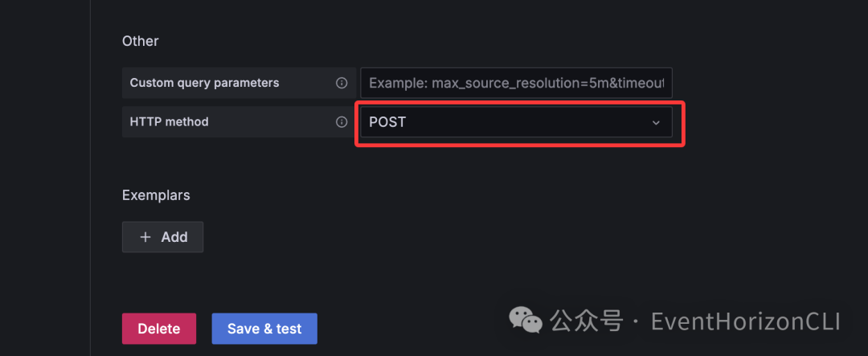Click the Exemplars section heading
The height and width of the screenshot is (356, 868).
(156, 195)
